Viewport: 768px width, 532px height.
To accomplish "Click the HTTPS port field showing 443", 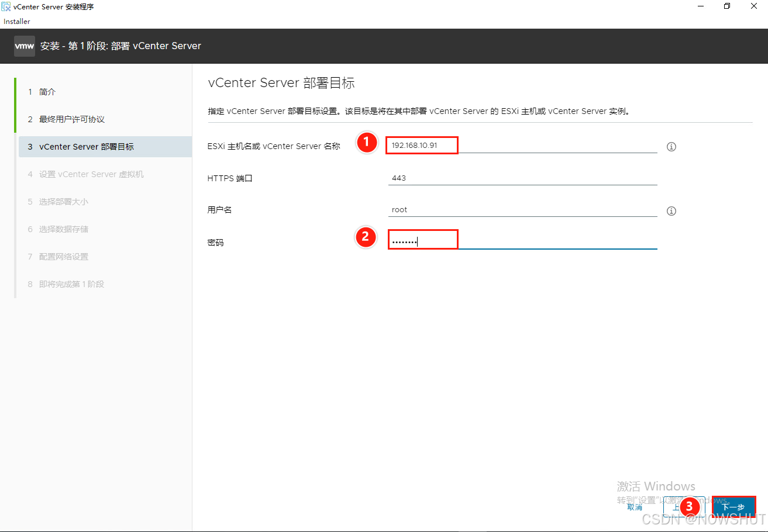I will 522,178.
